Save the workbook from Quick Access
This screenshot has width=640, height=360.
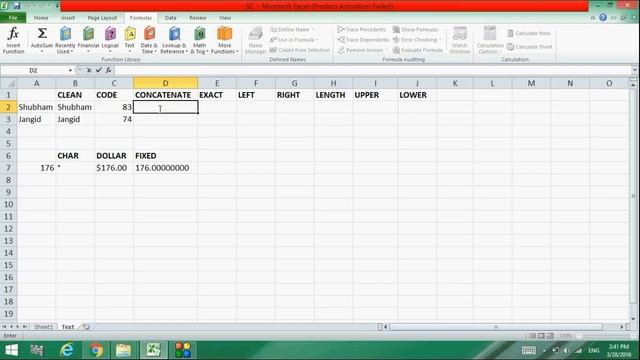coord(17,6)
